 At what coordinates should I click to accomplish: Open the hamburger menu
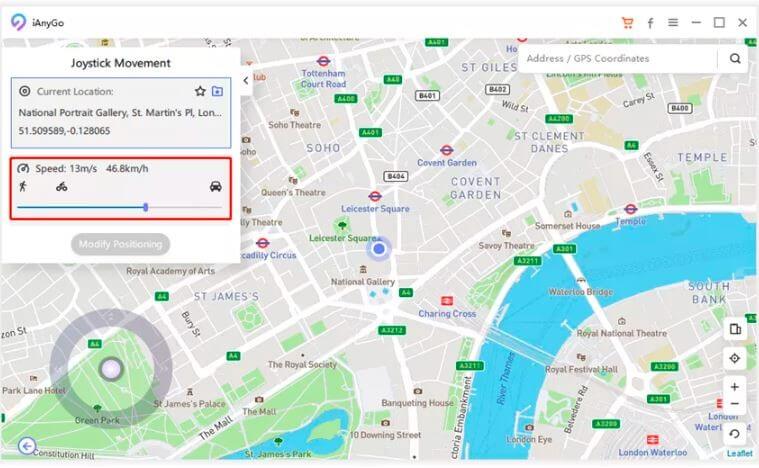click(673, 22)
